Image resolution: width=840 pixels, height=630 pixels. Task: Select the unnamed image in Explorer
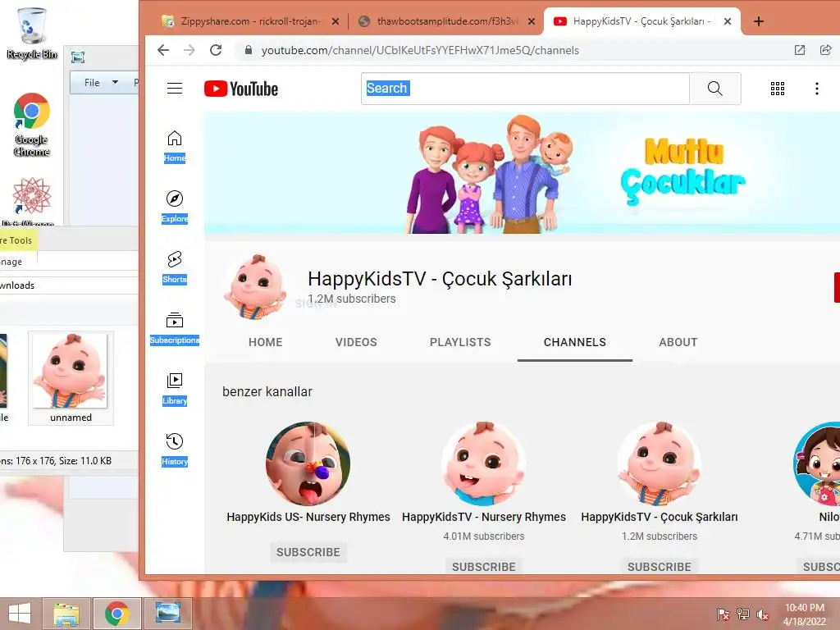pyautogui.click(x=71, y=377)
